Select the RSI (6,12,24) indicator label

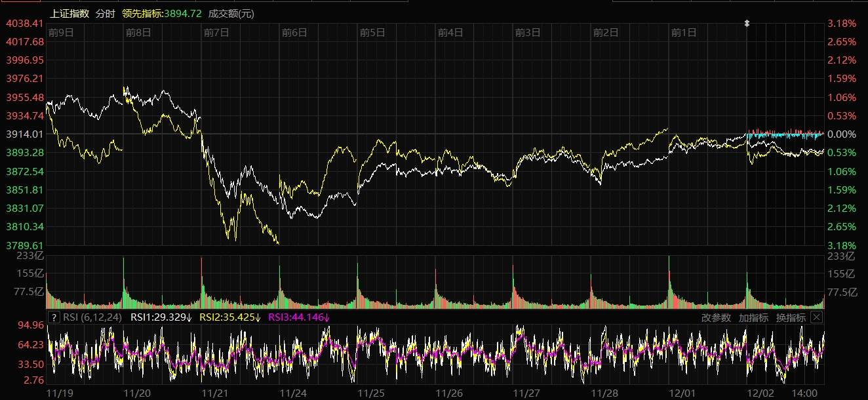point(92,317)
